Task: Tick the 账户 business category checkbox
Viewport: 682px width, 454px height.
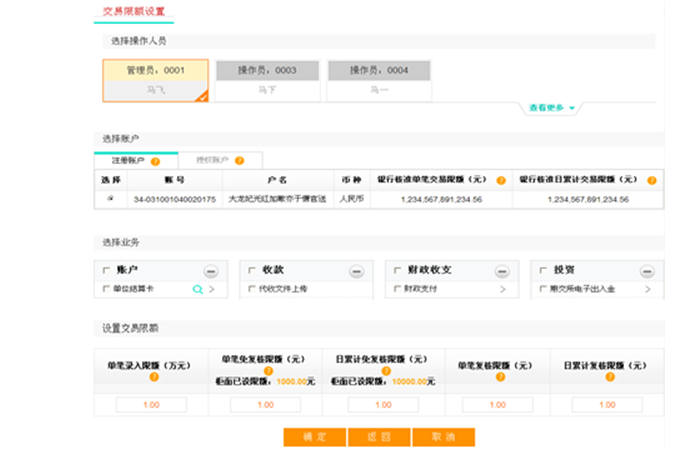Action: click(x=106, y=270)
